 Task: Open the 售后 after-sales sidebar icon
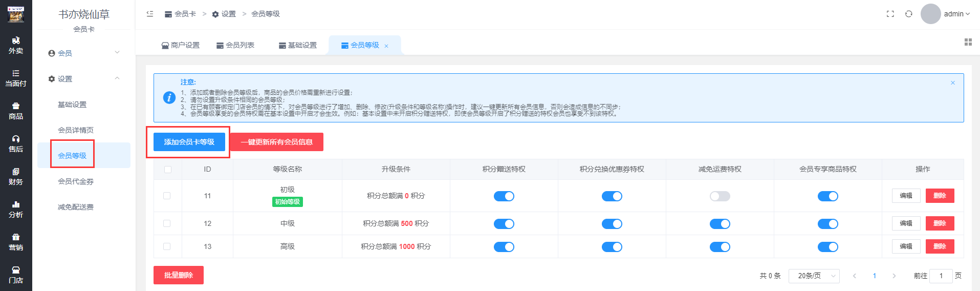(16, 143)
